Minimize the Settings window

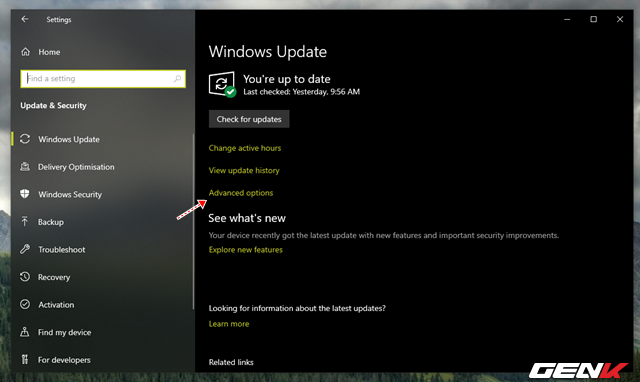[x=567, y=19]
